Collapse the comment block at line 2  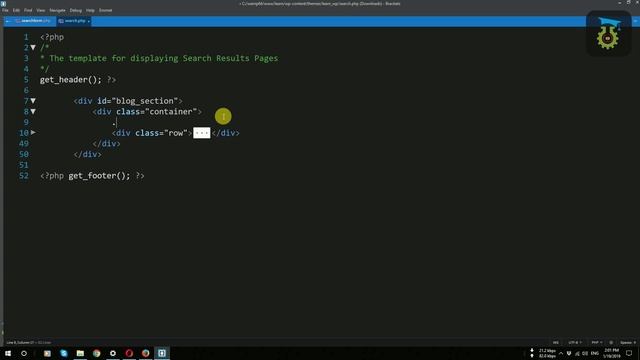(33, 48)
